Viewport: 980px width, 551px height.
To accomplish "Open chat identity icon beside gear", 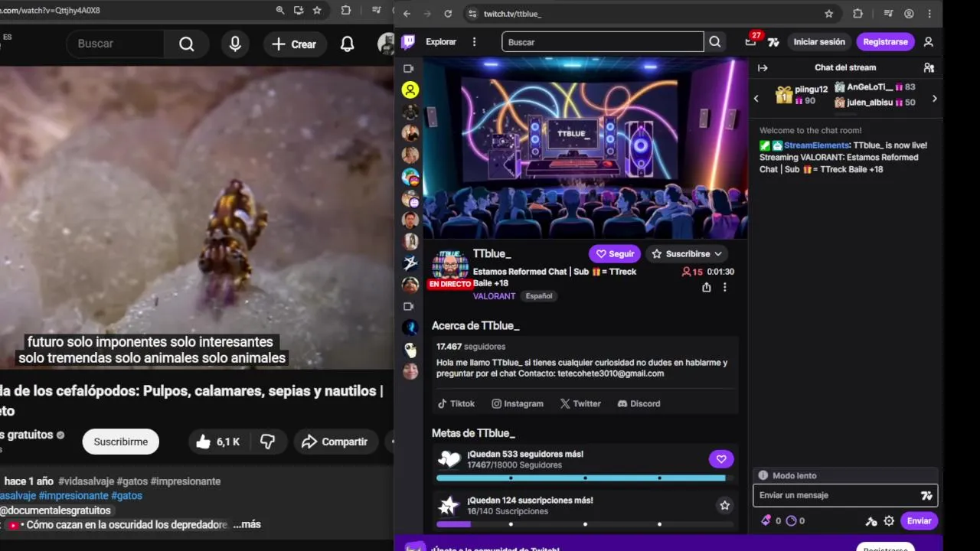I will click(871, 521).
